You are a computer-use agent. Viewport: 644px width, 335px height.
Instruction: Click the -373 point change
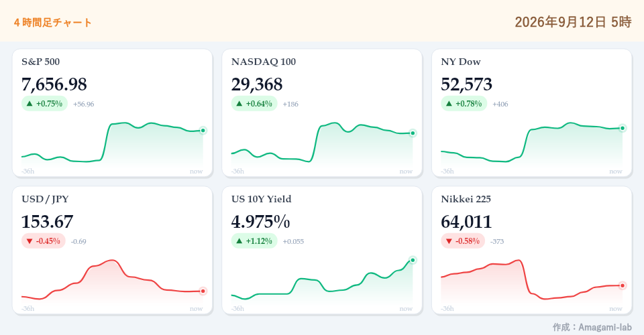point(497,241)
